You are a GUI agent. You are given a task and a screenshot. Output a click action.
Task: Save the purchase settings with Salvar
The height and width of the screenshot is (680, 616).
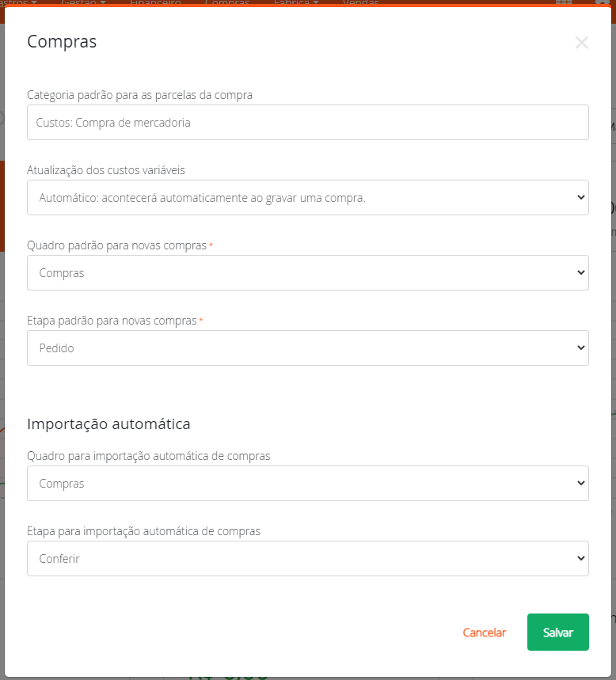click(557, 633)
